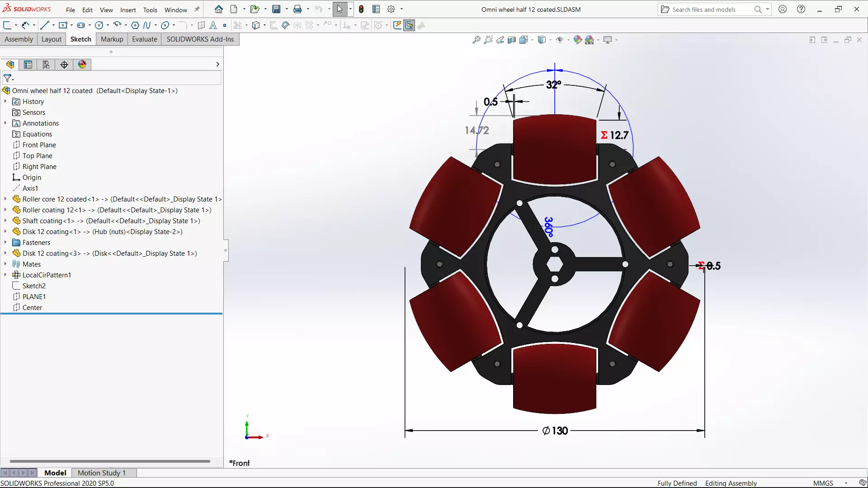Viewport: 868px width, 488px height.
Task: Open Save options dropdown arrow
Action: (x=287, y=9)
